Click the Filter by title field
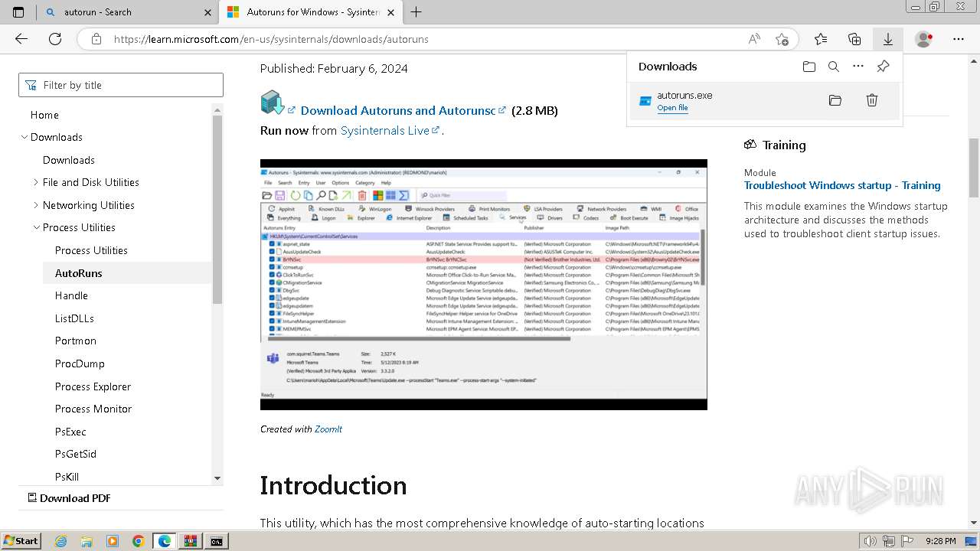This screenshot has width=980, height=551. (121, 85)
